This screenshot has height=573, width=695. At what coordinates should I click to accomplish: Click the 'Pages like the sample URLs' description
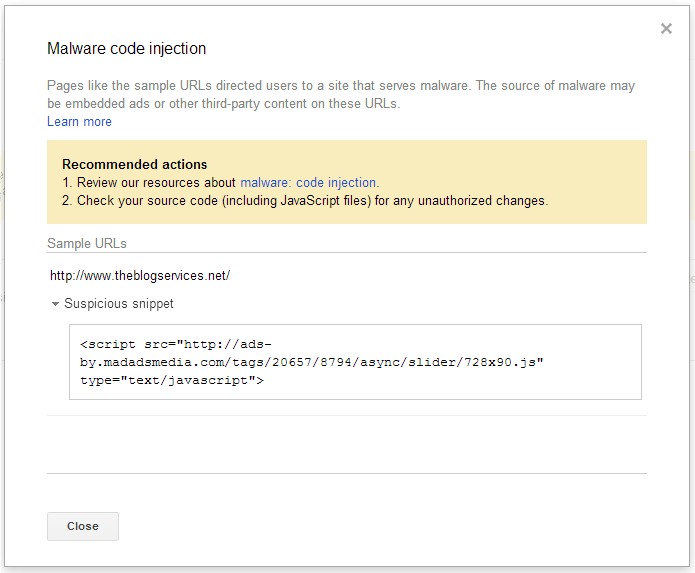[340, 86]
